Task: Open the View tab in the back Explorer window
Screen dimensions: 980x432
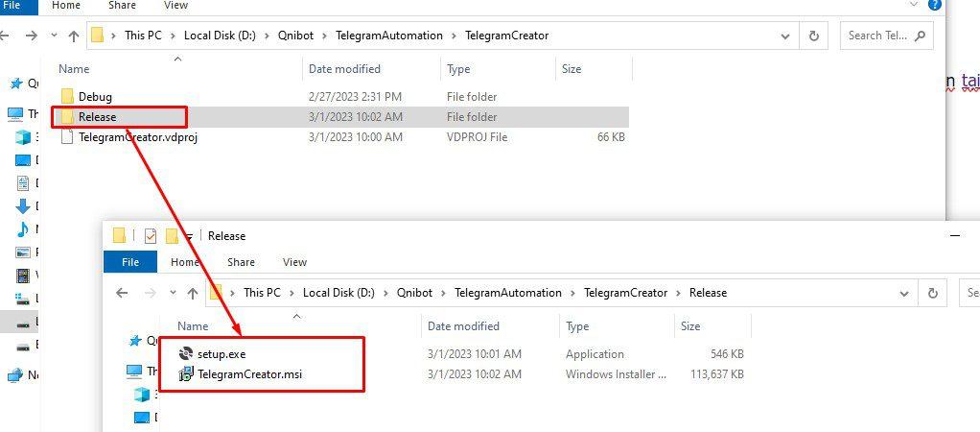Action: click(175, 6)
